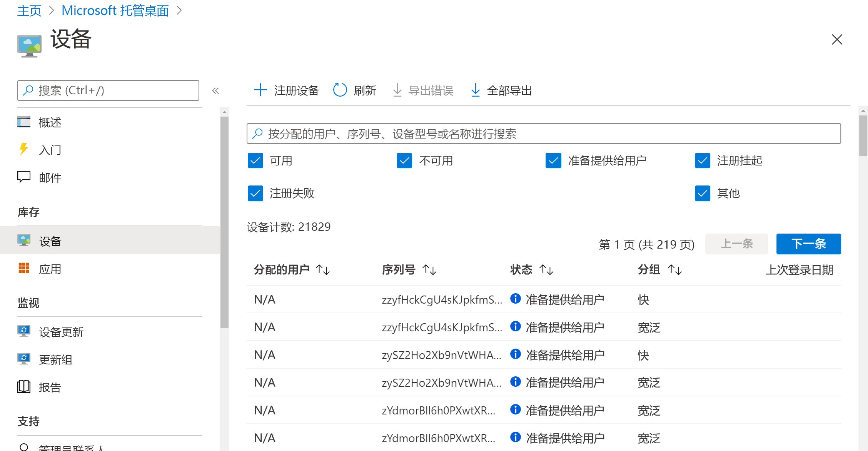Click the 上一条 previous page button
Image resolution: width=868 pixels, height=451 pixels.
(x=736, y=244)
